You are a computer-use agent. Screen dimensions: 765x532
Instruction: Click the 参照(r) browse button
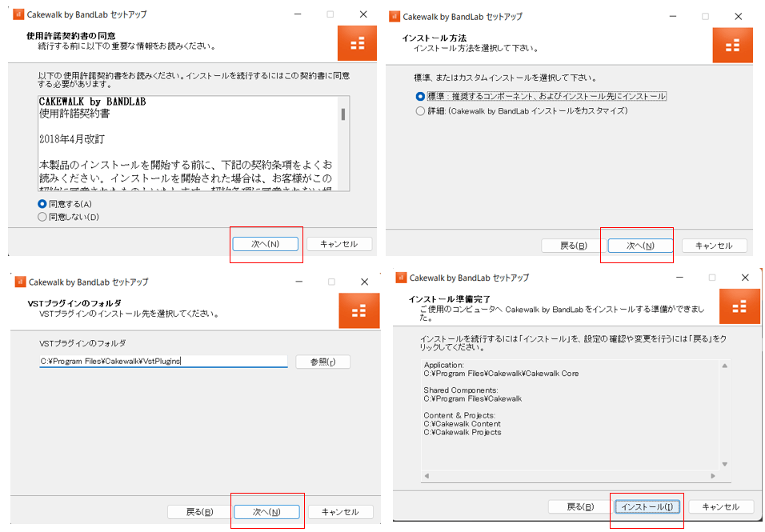pyautogui.click(x=323, y=362)
